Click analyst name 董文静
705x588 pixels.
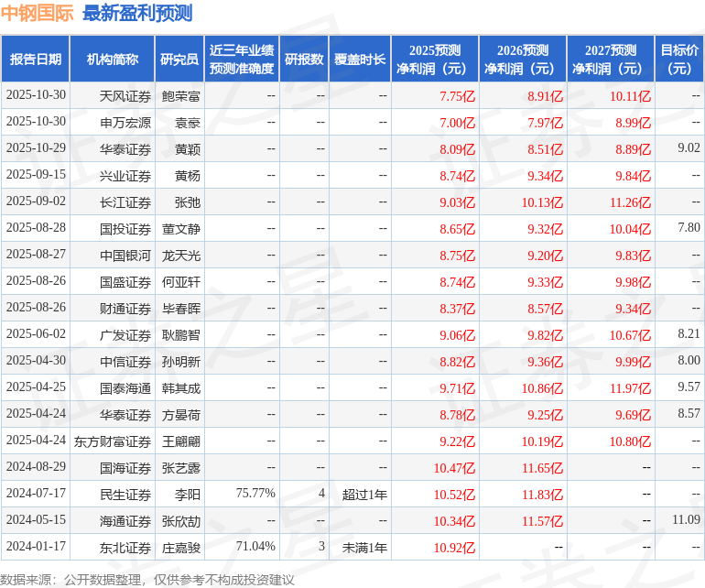click(180, 229)
